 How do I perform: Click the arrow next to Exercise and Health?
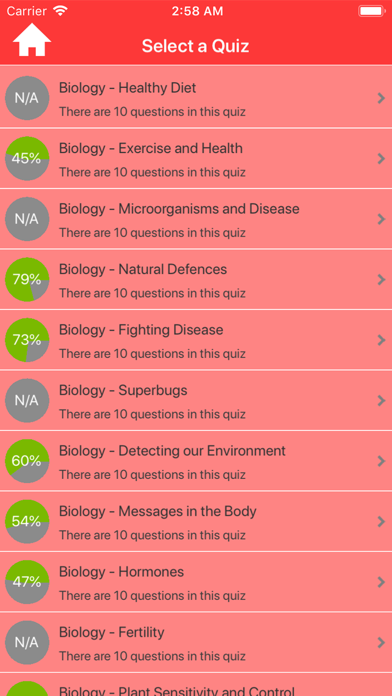tap(381, 158)
